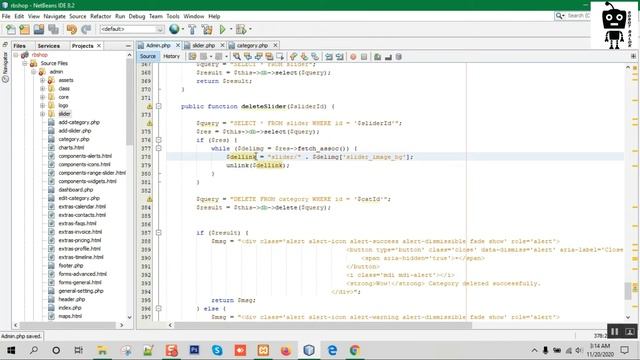Expand the assets folder in tree
This screenshot has height=360, width=640.
42,80
